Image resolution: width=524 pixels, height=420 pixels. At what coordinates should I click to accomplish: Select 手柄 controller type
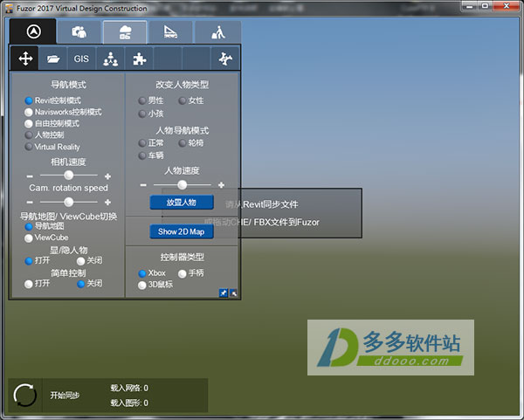tap(183, 273)
